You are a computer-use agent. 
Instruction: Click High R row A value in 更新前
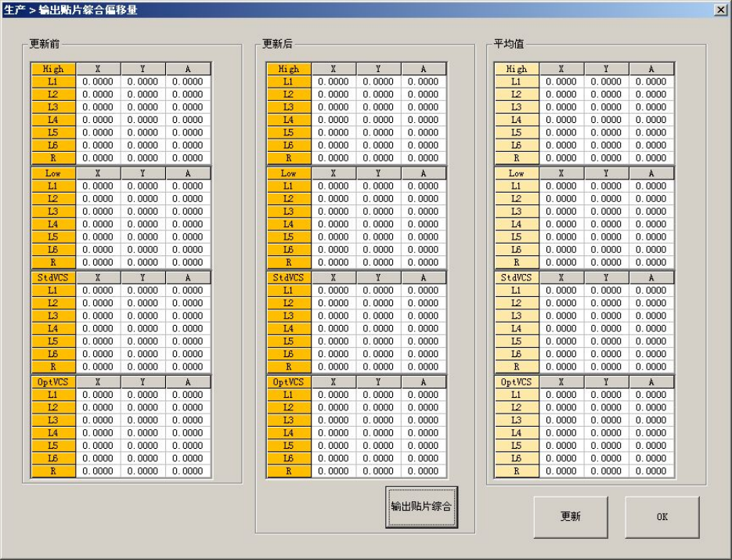(x=188, y=158)
